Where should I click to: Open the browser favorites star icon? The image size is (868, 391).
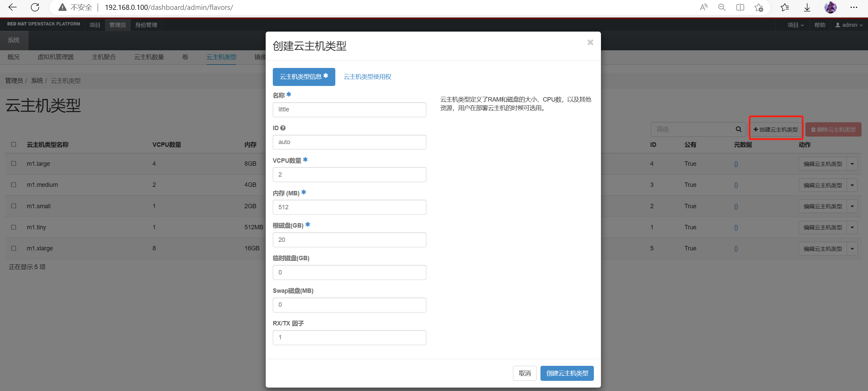784,7
